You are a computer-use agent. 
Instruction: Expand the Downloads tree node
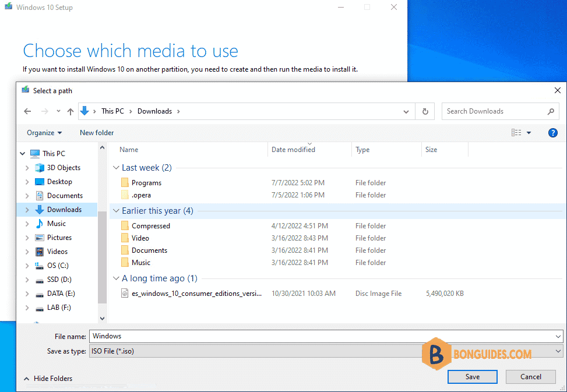coord(27,210)
